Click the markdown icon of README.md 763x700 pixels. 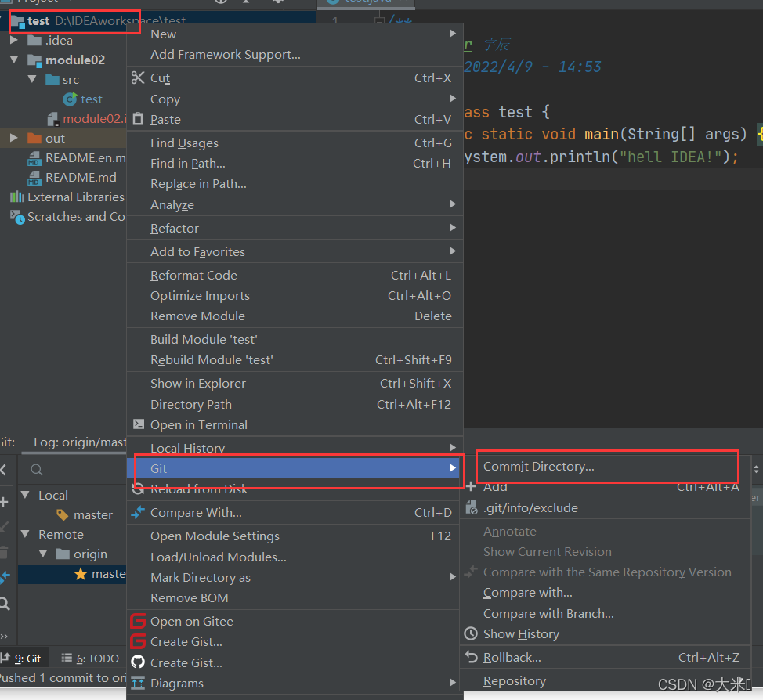[x=34, y=178]
